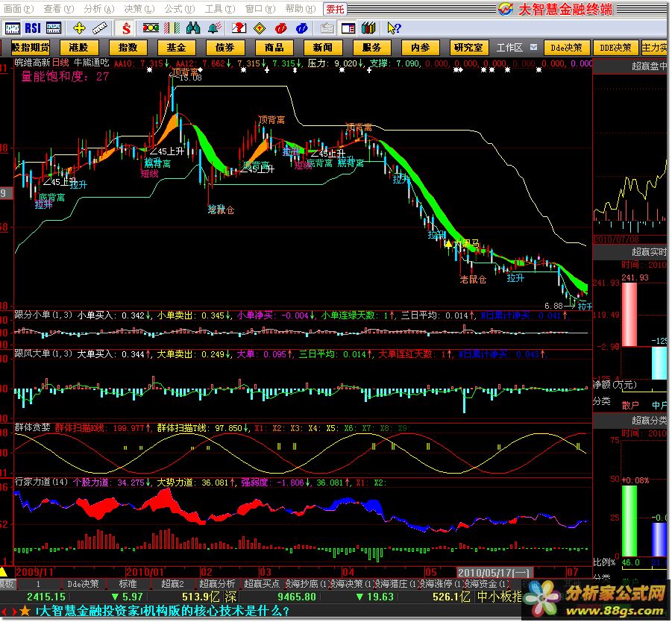Click the gold star icon in news ticker
Screen dimensions: 672x622
(25, 611)
